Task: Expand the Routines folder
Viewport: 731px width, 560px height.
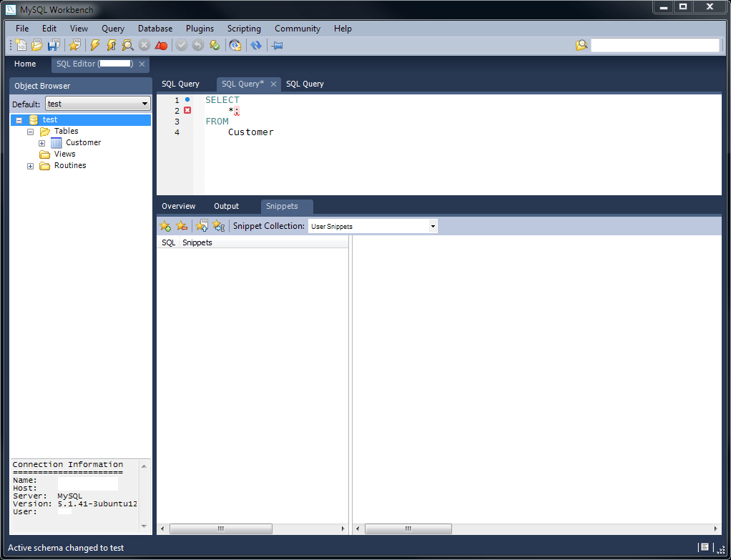Action: tap(30, 167)
